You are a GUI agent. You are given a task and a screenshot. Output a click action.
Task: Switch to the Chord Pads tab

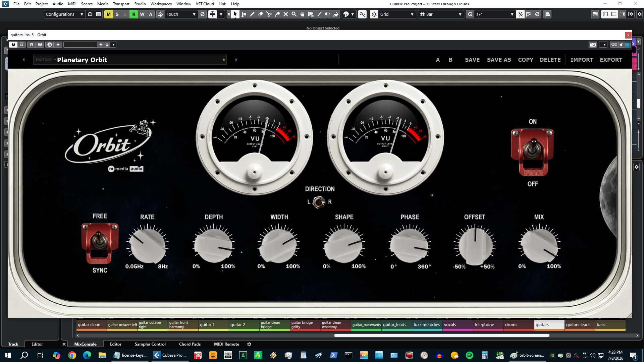[x=190, y=344]
